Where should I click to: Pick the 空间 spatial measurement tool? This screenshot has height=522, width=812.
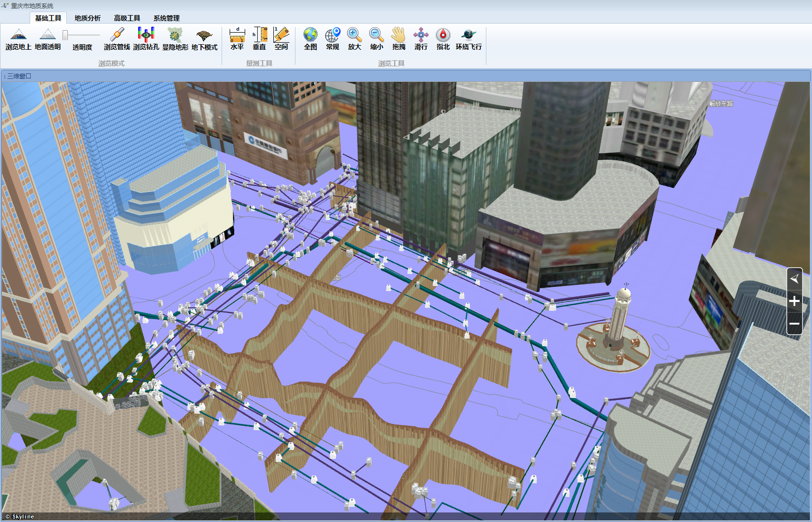[x=281, y=39]
